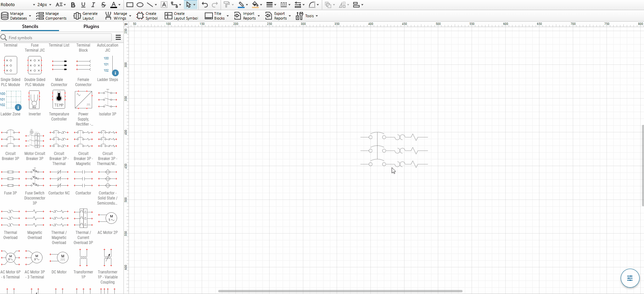The image size is (644, 294).
Task: Open the line weight dropdown
Action: pyautogui.click(x=271, y=5)
